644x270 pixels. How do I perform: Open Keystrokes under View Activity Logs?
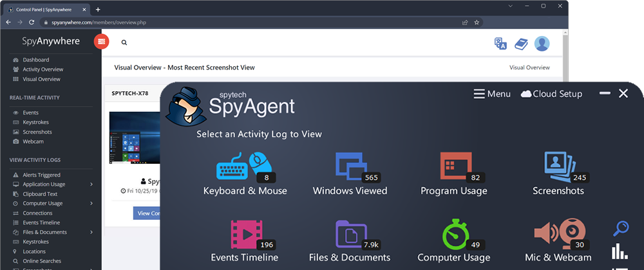[35, 242]
